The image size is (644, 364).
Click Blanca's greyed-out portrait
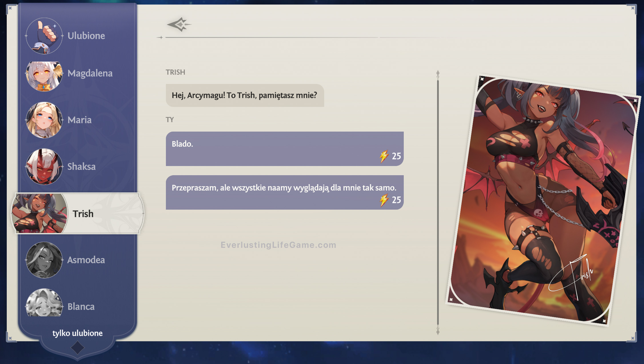click(x=44, y=303)
